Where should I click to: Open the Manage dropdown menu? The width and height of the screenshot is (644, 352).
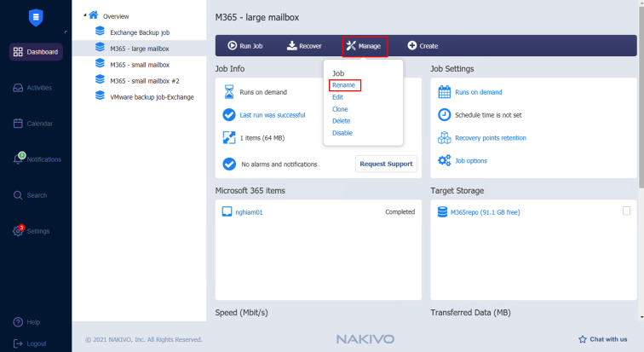pos(365,45)
